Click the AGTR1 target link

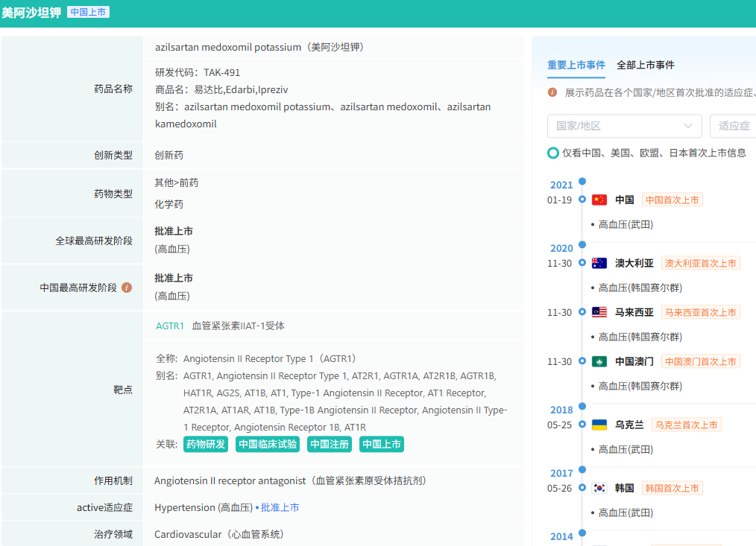click(170, 326)
